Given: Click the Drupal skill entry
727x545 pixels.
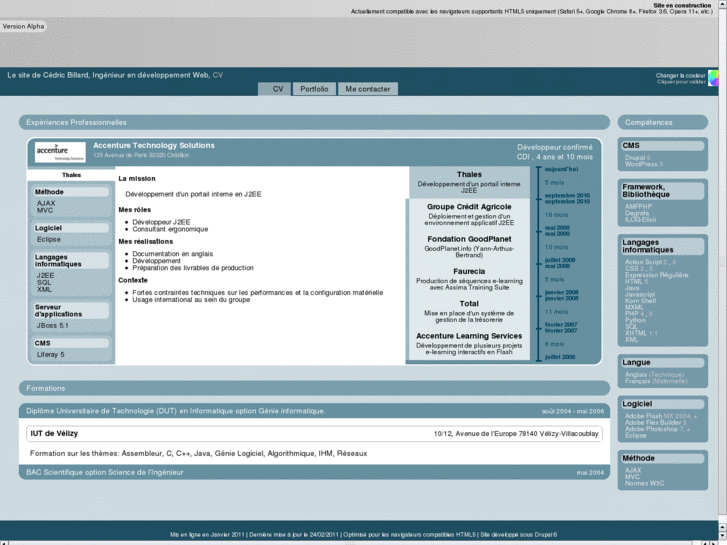Looking at the screenshot, I should tap(638, 158).
